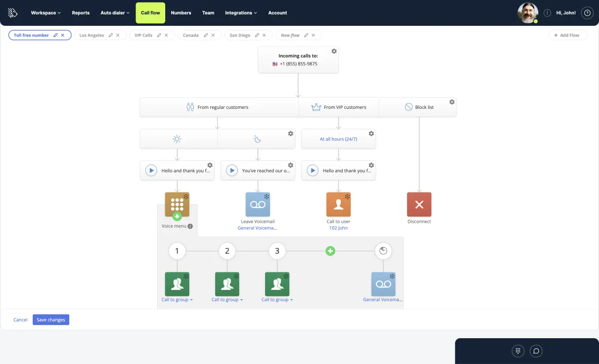Expand Call to group dropdown under key 2

[x=227, y=300]
